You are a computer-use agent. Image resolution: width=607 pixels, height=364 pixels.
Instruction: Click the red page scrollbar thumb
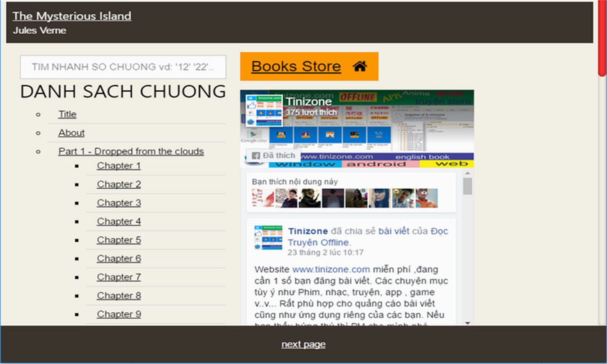point(602,38)
